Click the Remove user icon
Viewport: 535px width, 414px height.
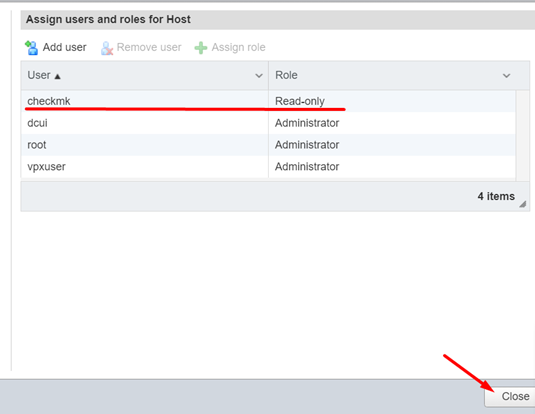[106, 48]
